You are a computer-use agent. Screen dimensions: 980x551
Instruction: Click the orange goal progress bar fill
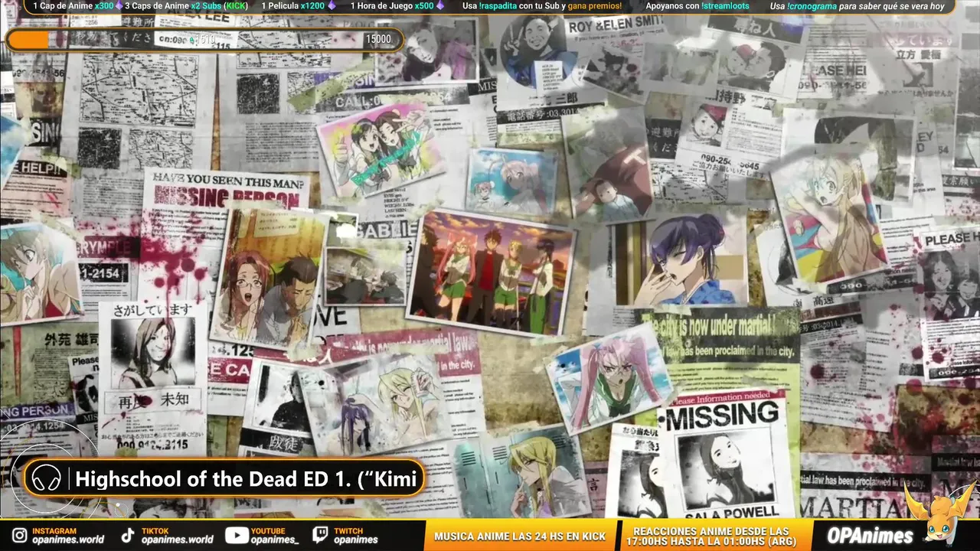(x=29, y=40)
